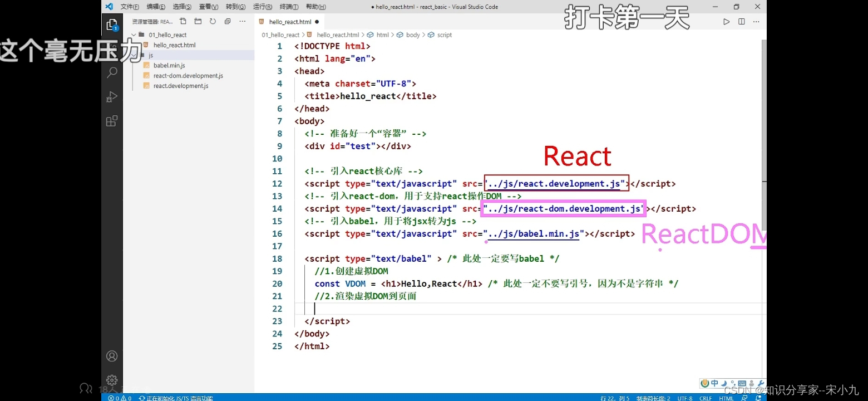Click the div id="test" line
Image resolution: width=868 pixels, height=401 pixels.
(x=358, y=146)
